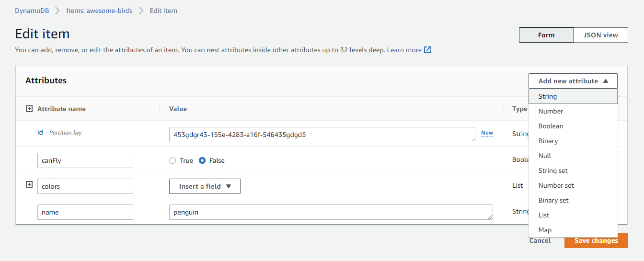644x261 pixels.
Task: Select the False radio button for canFly
Action: click(202, 161)
